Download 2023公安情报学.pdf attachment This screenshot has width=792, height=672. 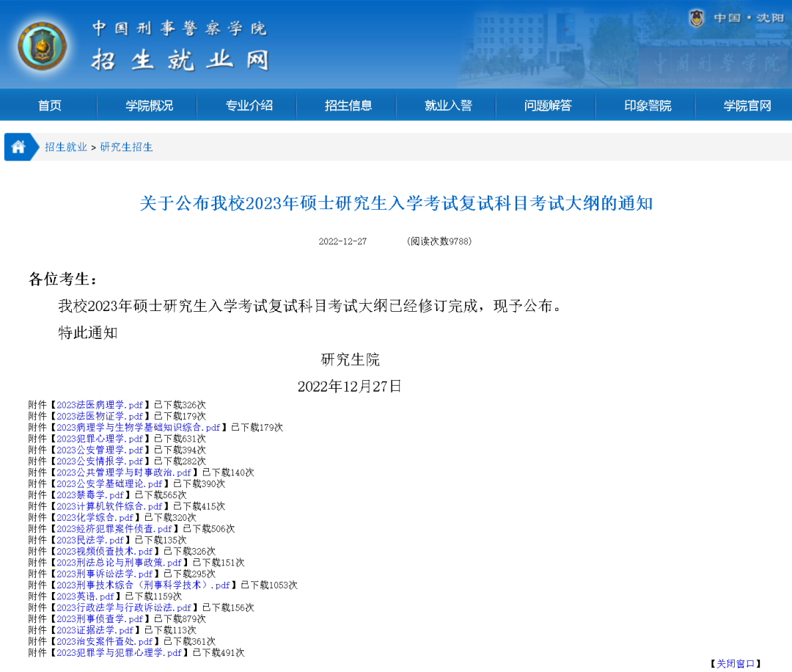(x=100, y=461)
